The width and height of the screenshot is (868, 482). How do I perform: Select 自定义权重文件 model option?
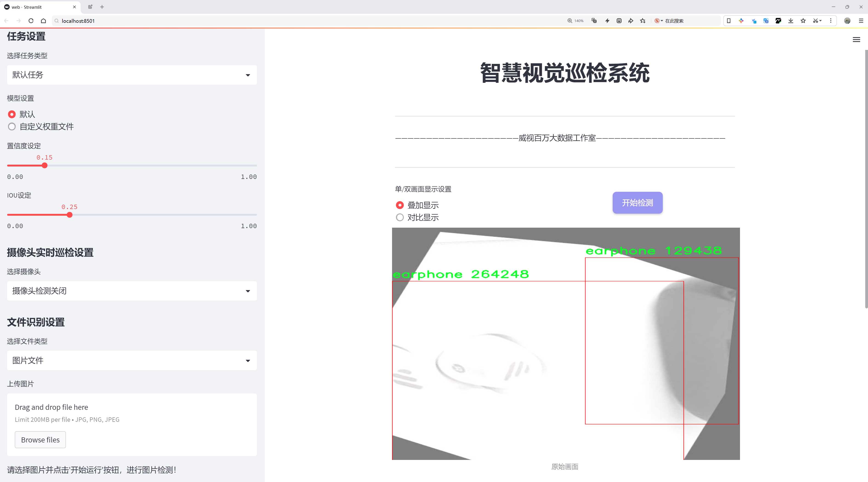pos(12,127)
